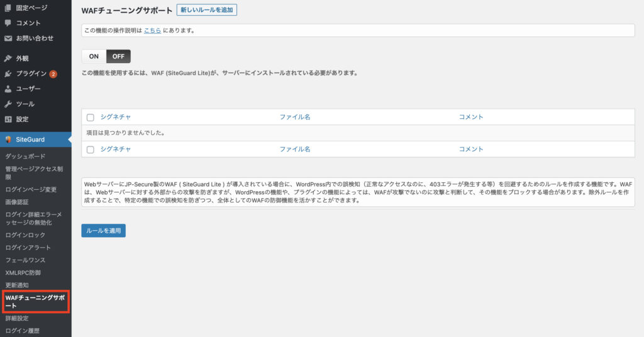Check the select-all checkbox in table header

point(91,118)
